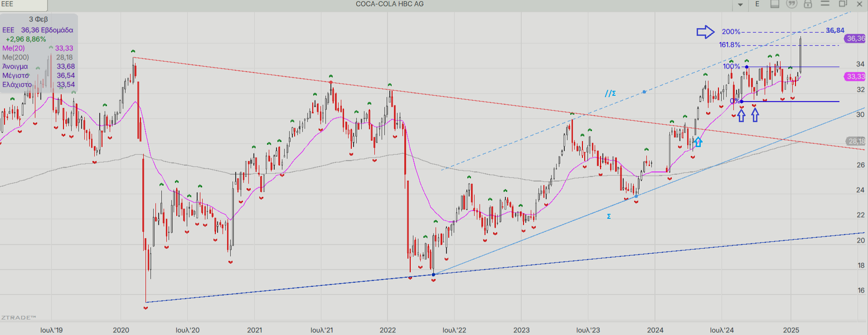
Task: Click the 2022 time axis label
Action: point(388,330)
